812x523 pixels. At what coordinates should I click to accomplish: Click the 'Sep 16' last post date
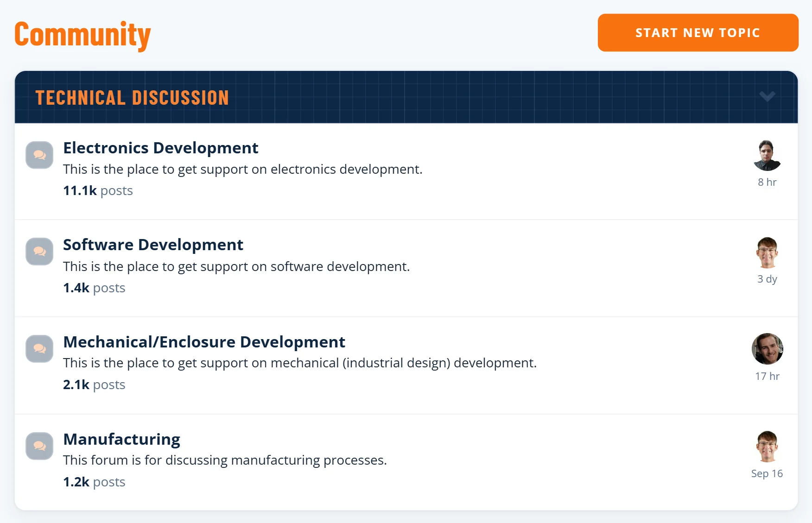767,473
